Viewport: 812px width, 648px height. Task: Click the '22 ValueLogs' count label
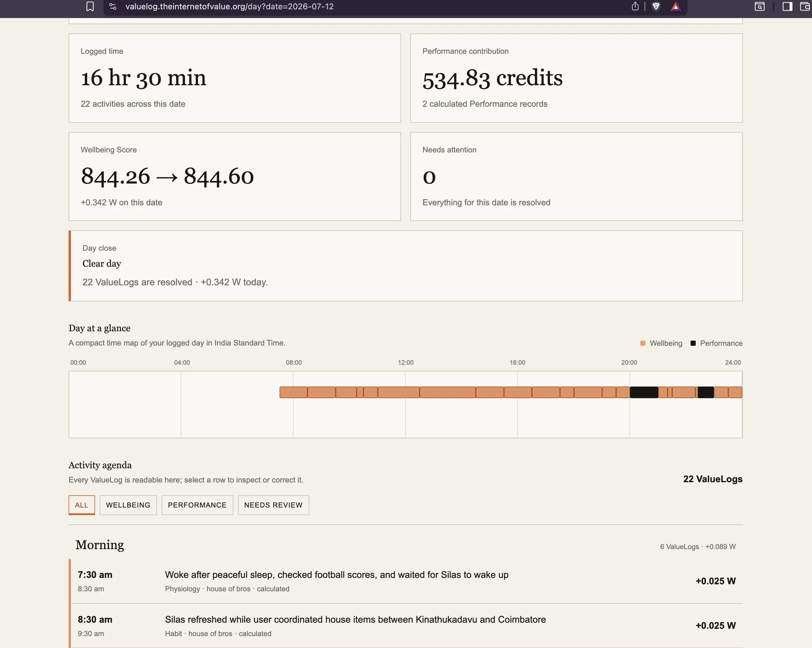[713, 479]
